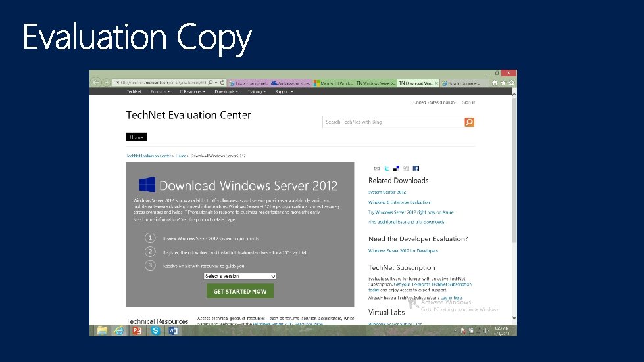
Task: Click the orange Bing search button
Action: click(x=469, y=122)
